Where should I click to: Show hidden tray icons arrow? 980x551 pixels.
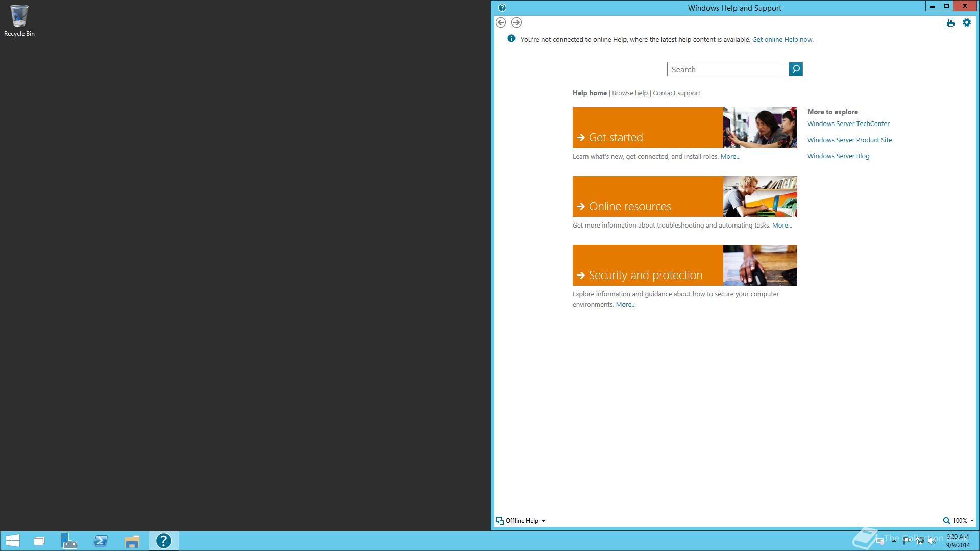click(x=894, y=541)
